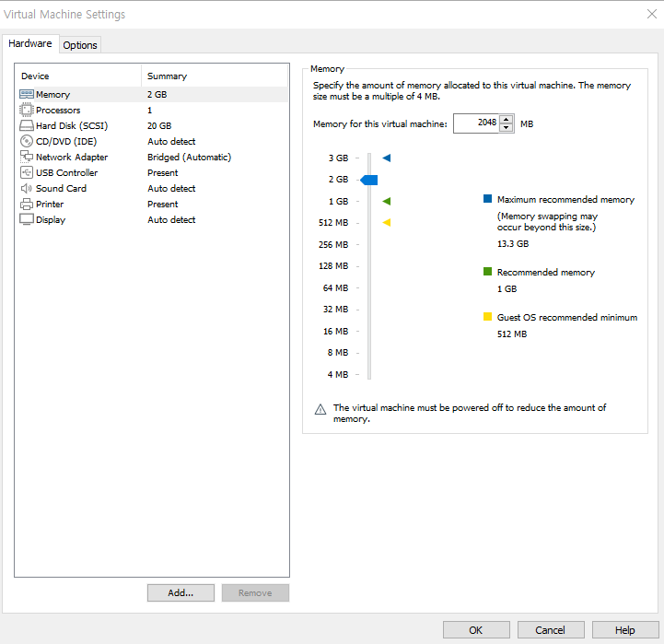The image size is (664, 644).
Task: Click the '3 GB' slider label
Action: tap(338, 158)
